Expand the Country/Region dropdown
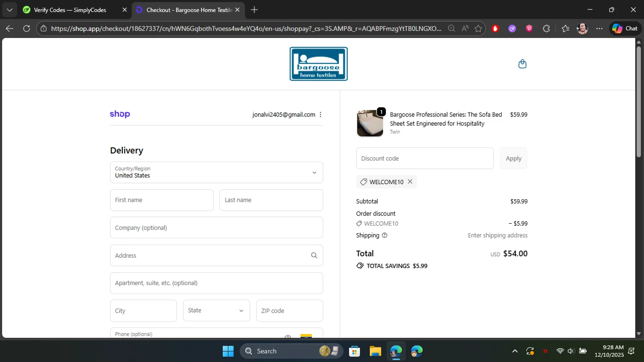 pyautogui.click(x=216, y=172)
